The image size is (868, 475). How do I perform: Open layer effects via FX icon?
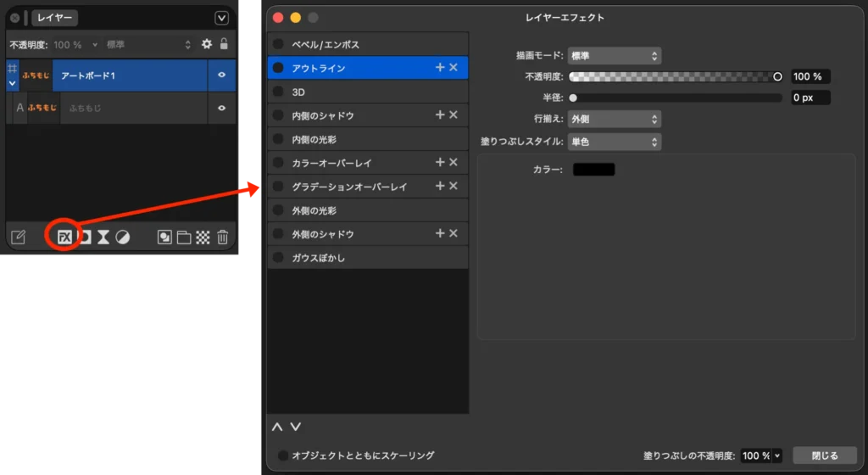tap(64, 237)
